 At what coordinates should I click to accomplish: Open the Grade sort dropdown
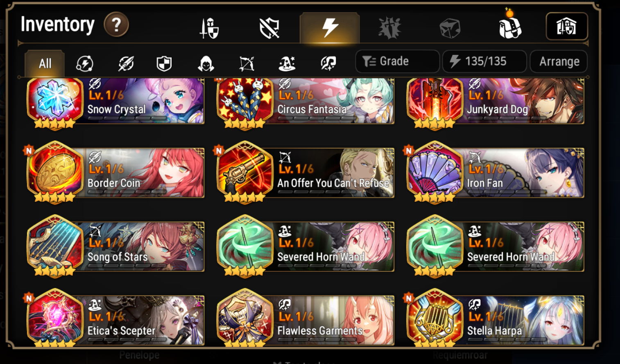[x=397, y=61]
